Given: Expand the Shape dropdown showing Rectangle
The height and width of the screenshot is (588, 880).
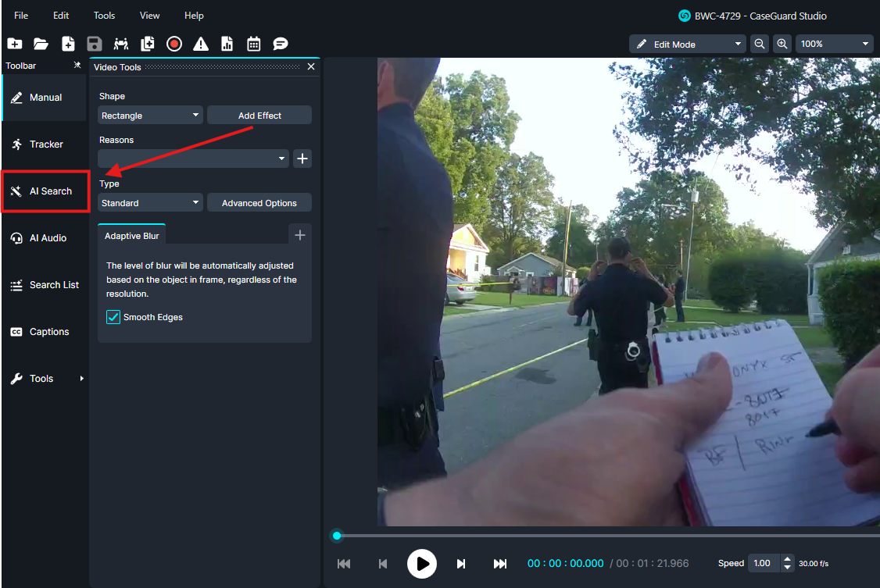Looking at the screenshot, I should (x=150, y=116).
